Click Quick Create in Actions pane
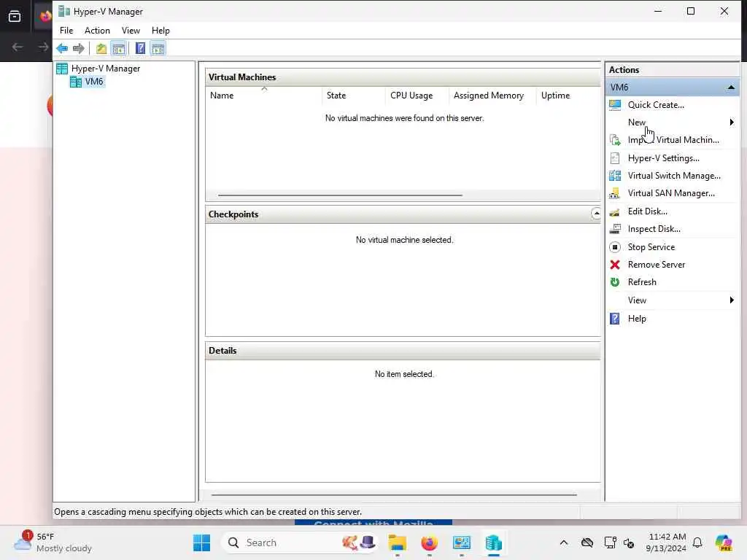Image resolution: width=747 pixels, height=560 pixels. (656, 105)
